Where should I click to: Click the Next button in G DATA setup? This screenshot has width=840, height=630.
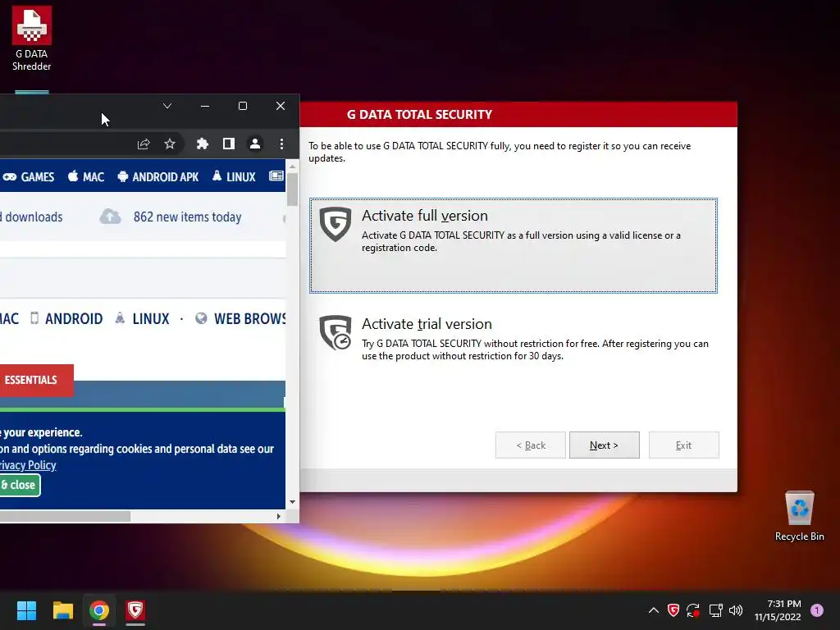[605, 445]
